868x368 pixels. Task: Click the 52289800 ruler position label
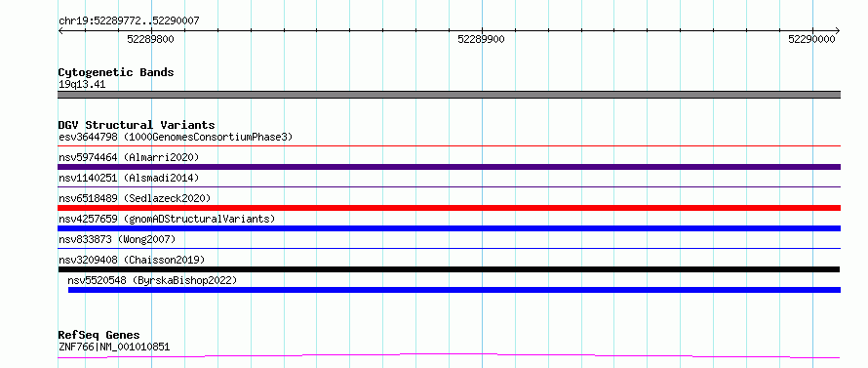pos(150,39)
